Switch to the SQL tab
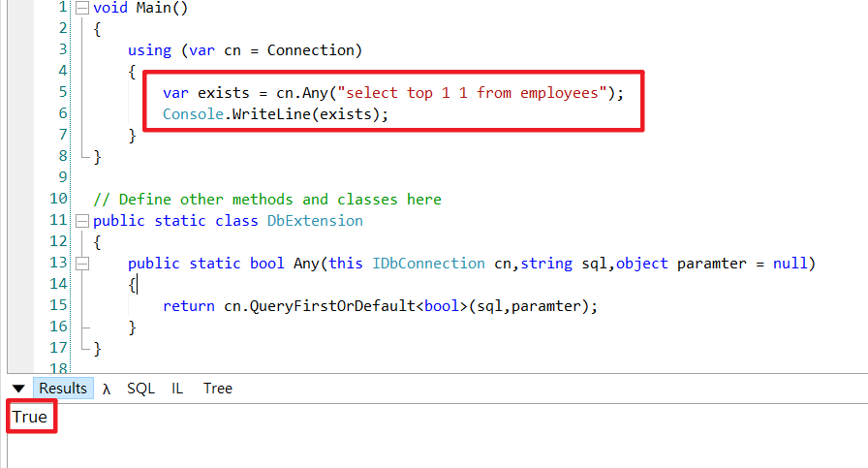This screenshot has width=868, height=468. click(x=140, y=389)
